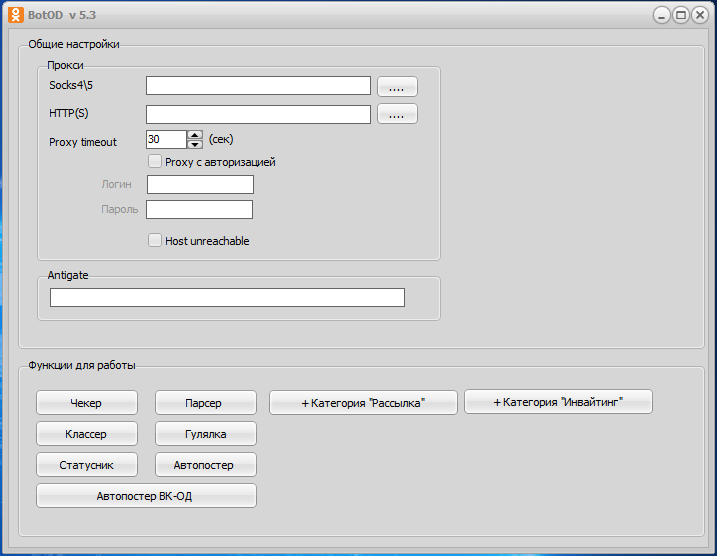Click into the Socks4\5 proxy input field
The height and width of the screenshot is (556, 717).
click(x=258, y=86)
